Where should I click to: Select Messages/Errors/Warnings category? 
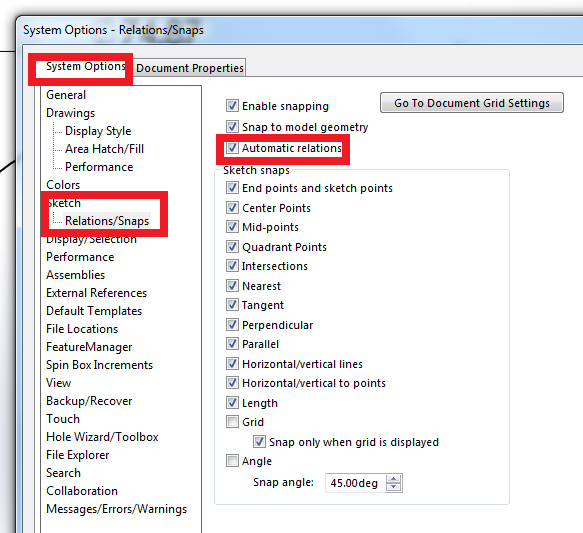click(116, 509)
